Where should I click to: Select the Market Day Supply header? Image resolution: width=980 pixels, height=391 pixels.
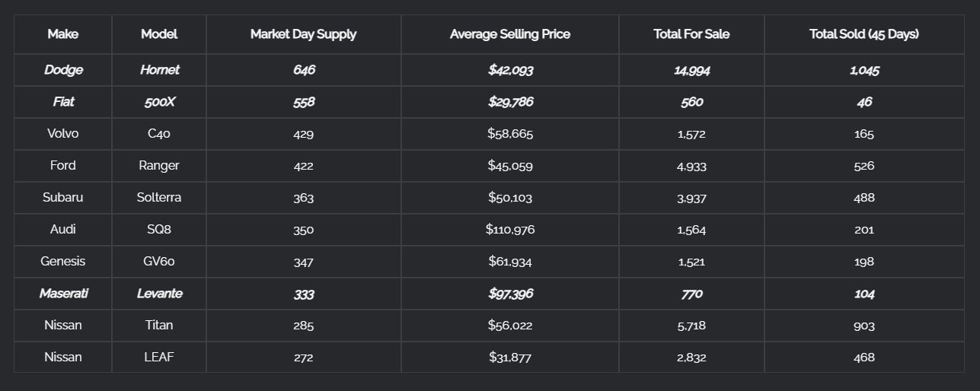303,34
